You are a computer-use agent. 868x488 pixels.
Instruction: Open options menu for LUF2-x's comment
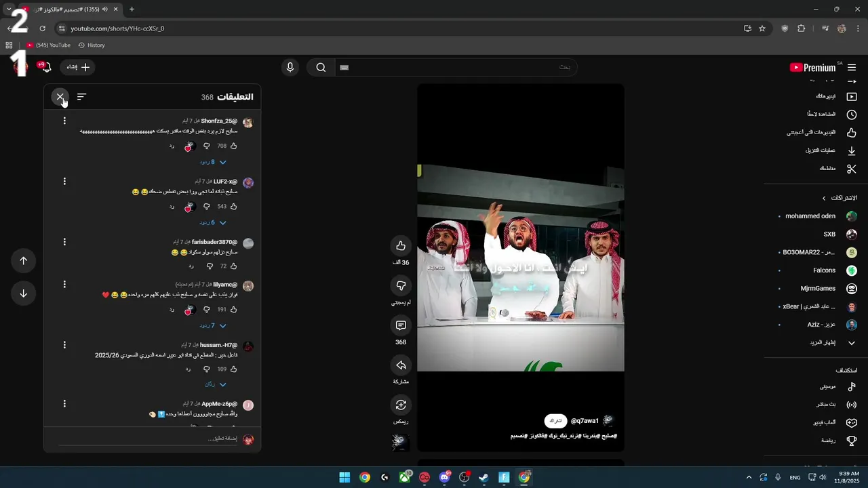coord(64,182)
